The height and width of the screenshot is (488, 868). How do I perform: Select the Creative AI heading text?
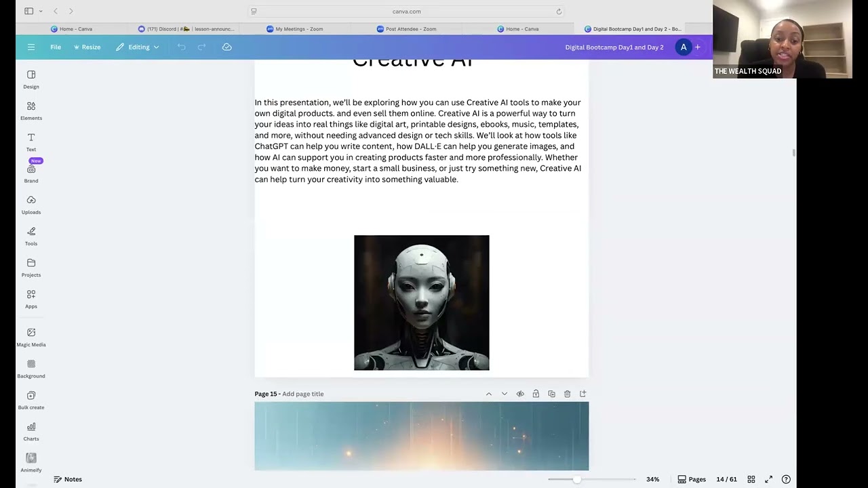click(x=412, y=63)
